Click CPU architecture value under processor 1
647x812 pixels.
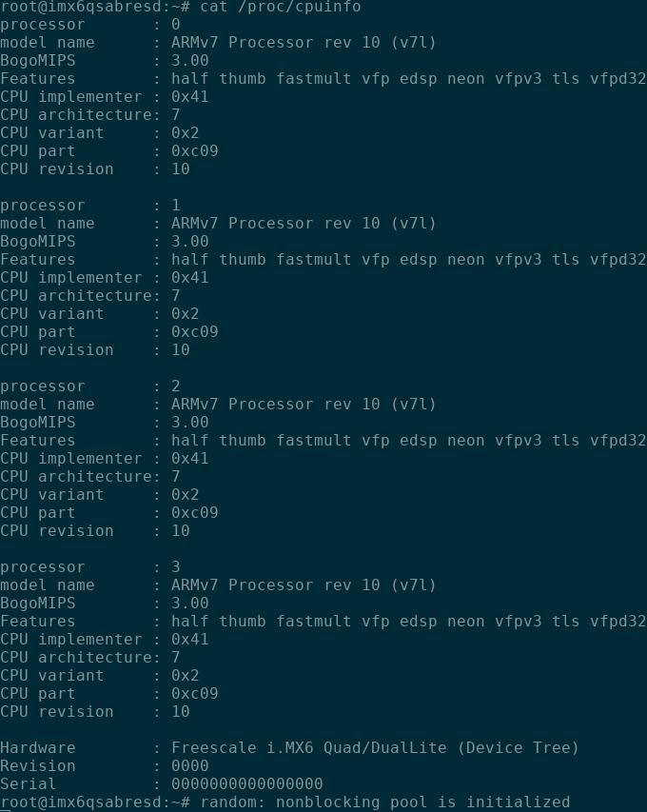pos(176,296)
